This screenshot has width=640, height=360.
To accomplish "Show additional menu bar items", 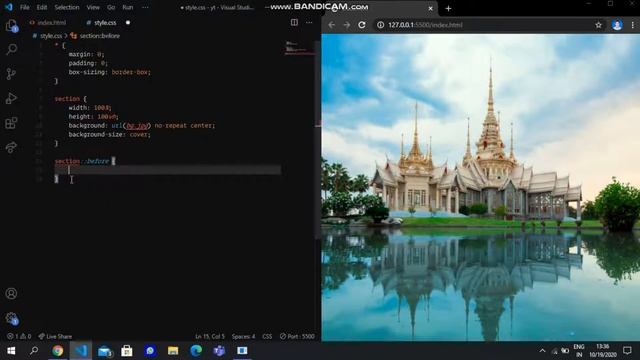I will coord(145,7).
